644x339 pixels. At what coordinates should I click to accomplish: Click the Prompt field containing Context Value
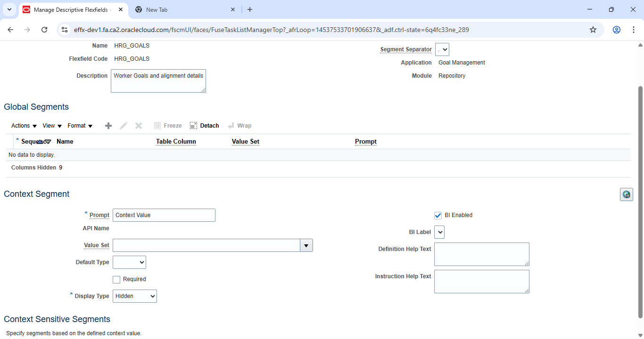coord(164,215)
